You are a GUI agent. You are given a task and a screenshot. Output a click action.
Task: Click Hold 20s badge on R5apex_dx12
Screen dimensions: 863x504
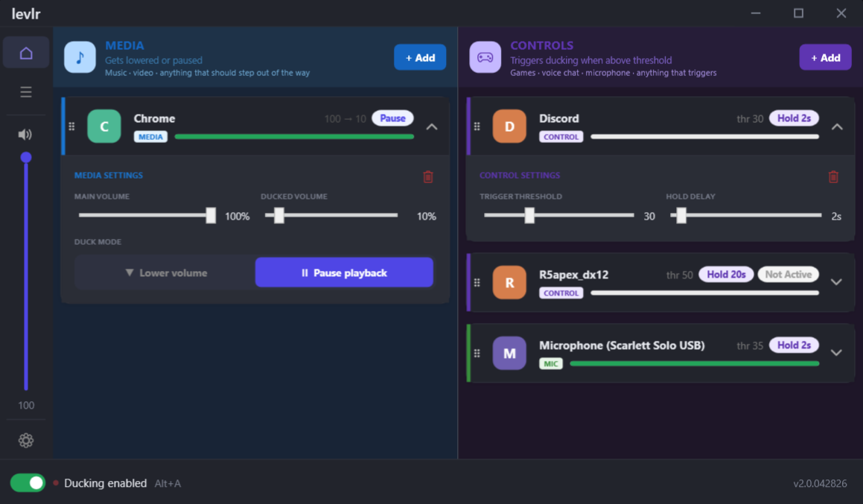(726, 274)
